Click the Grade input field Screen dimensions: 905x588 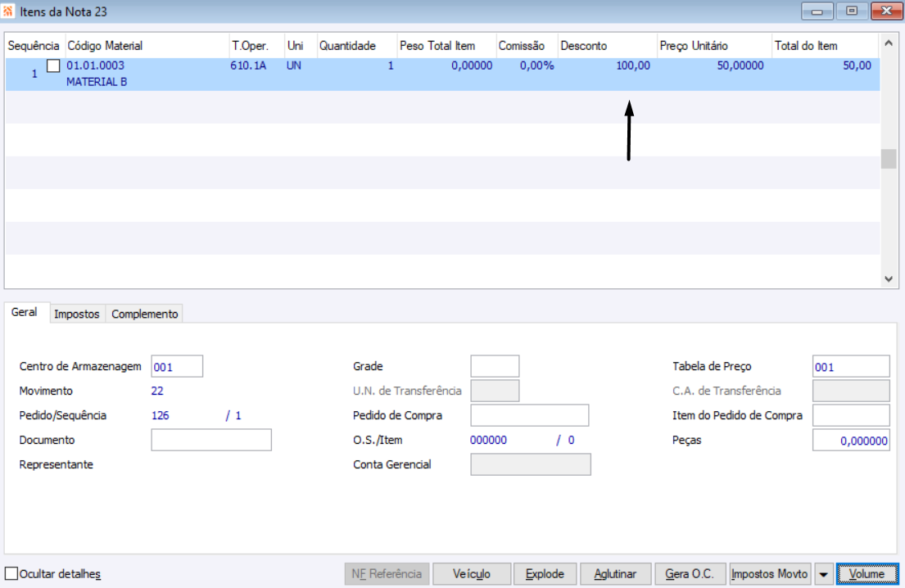click(495, 366)
